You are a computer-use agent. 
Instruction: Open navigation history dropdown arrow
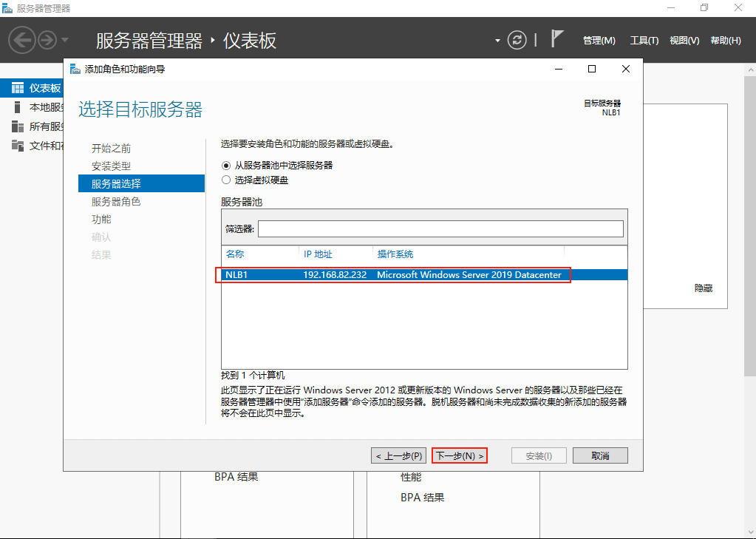tap(65, 40)
